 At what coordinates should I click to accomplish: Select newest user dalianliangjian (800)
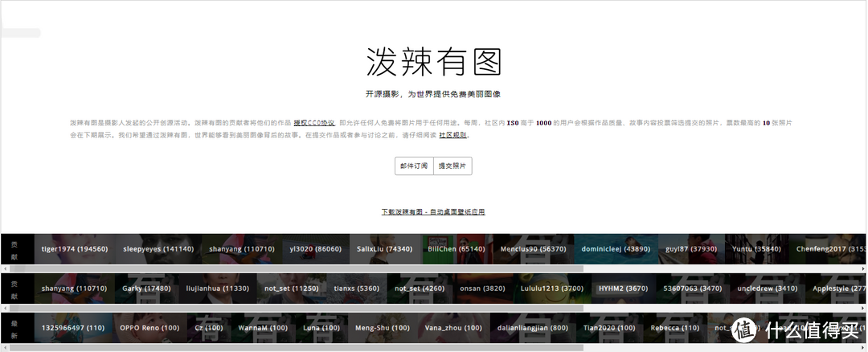tap(533, 328)
